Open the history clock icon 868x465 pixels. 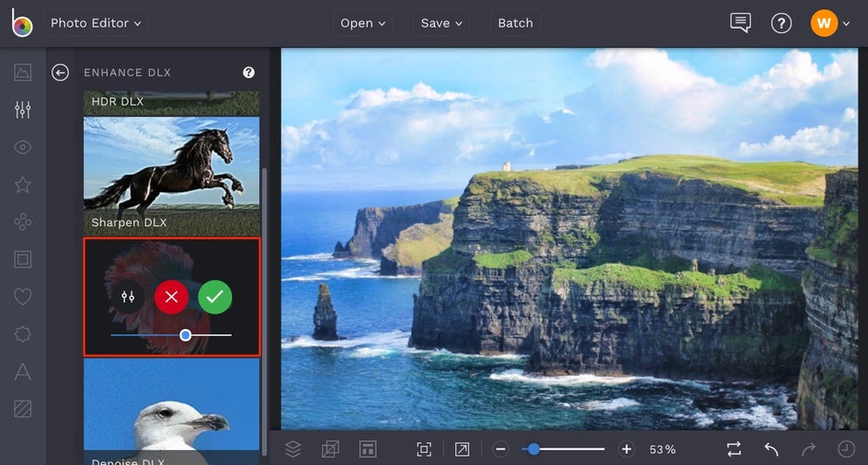847,449
